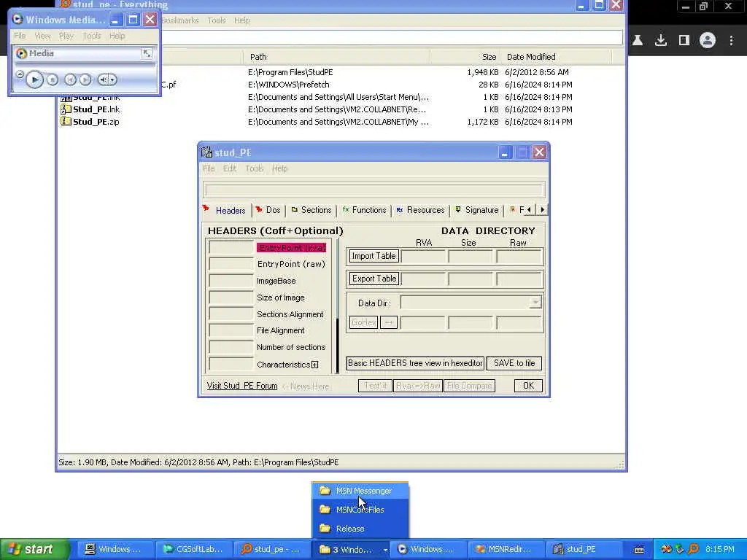Click the SAVE to file button
Image resolution: width=747 pixels, height=560 pixels.
click(x=514, y=363)
